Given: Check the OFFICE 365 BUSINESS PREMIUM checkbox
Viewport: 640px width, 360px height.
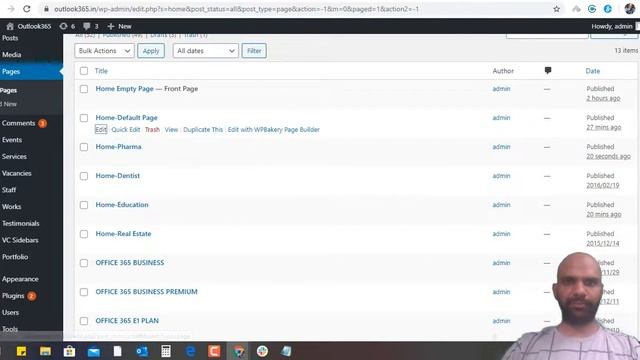Looking at the screenshot, I should (84, 292).
